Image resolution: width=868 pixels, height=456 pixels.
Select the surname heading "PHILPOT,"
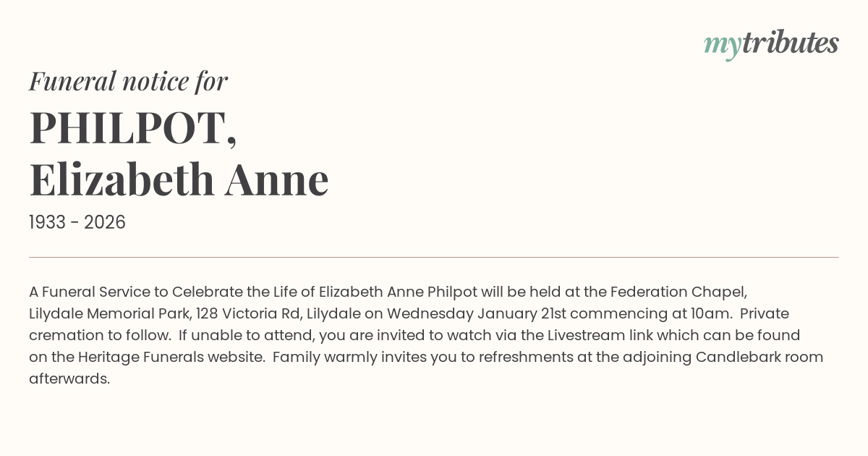[133, 128]
